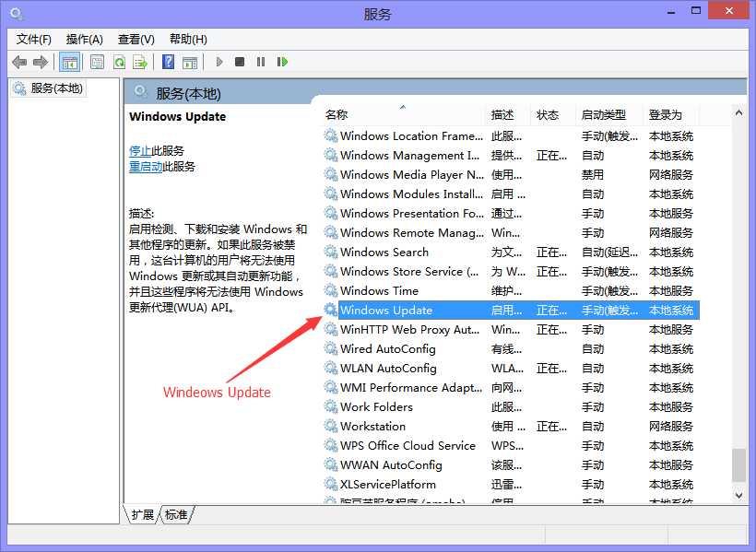Select Windows Presentation Fo... service row
The width and height of the screenshot is (756, 552).
coord(510,213)
